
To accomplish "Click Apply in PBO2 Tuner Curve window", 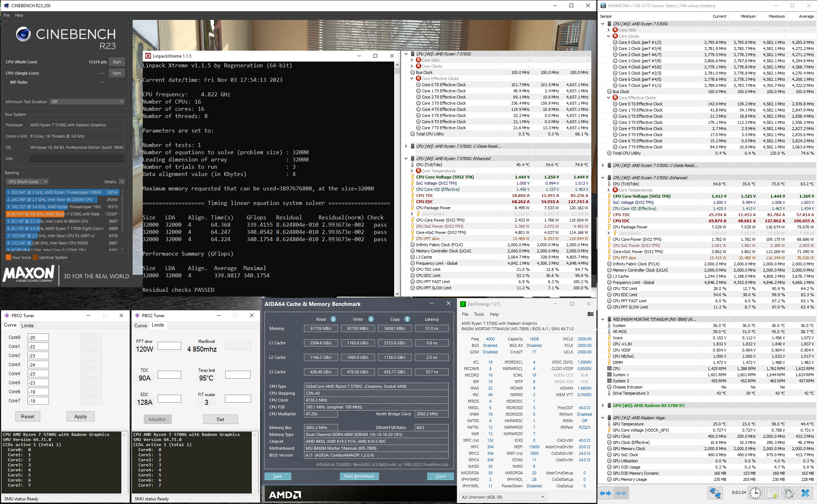I will coord(80,416).
